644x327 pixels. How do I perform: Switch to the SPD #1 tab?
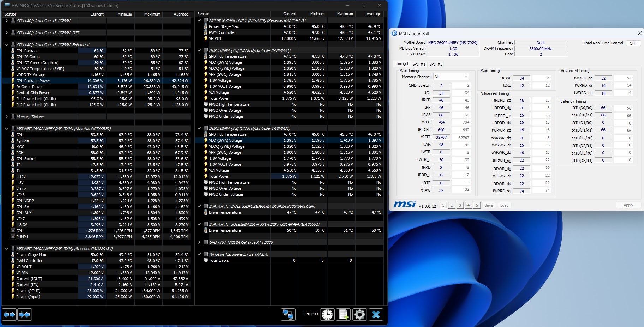click(x=419, y=64)
